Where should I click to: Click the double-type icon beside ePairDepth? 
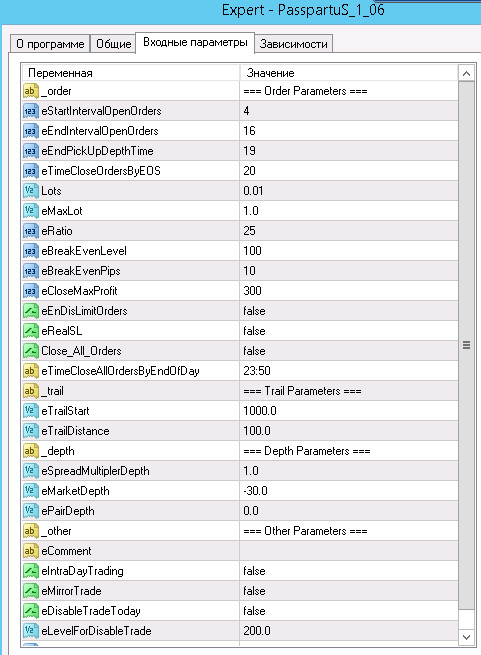click(x=31, y=511)
